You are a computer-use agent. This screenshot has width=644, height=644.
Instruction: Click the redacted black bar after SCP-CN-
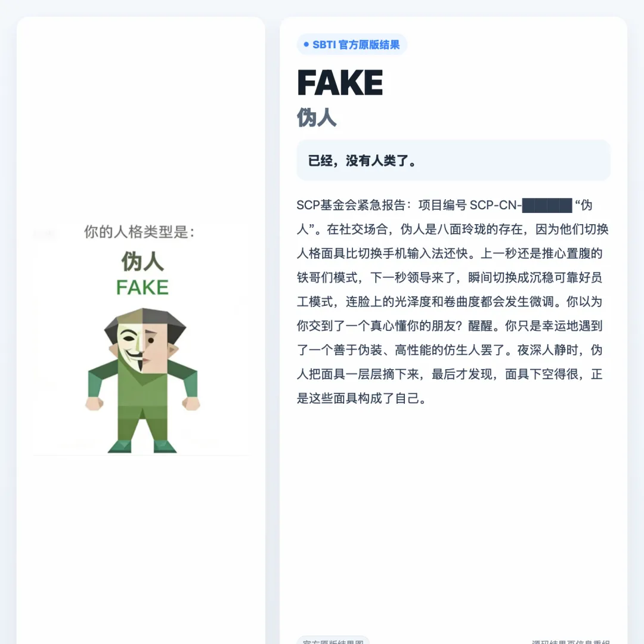(x=547, y=205)
